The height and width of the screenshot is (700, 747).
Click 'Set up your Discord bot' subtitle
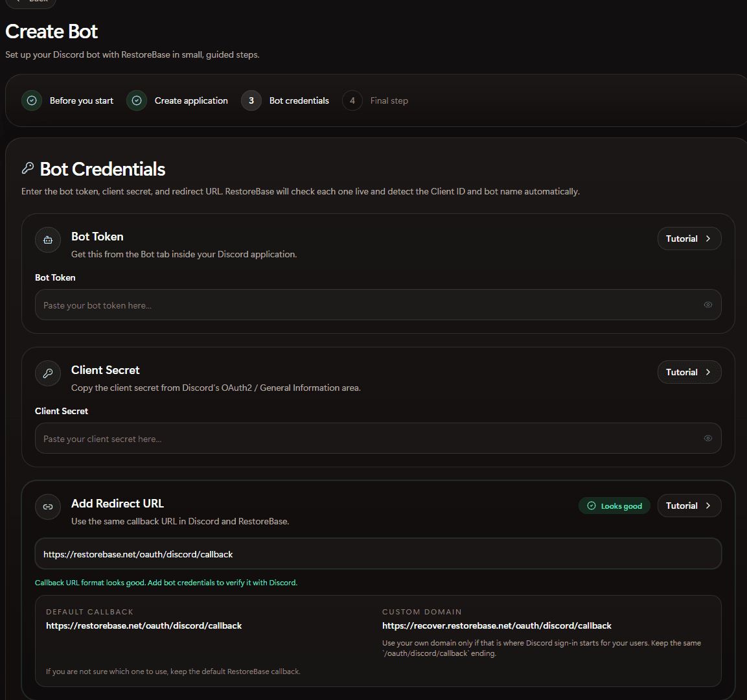tap(132, 55)
